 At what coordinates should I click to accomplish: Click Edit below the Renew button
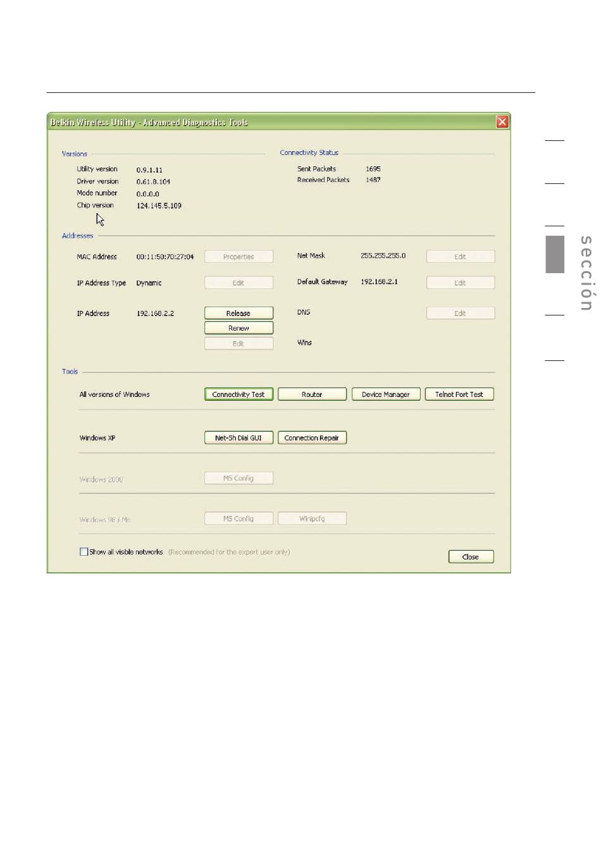pos(239,343)
